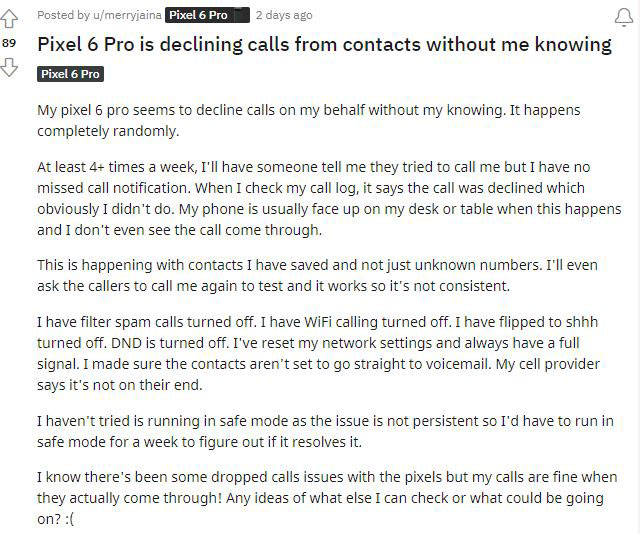
Task: Click the '2 days ago' timestamp
Action: pos(284,15)
